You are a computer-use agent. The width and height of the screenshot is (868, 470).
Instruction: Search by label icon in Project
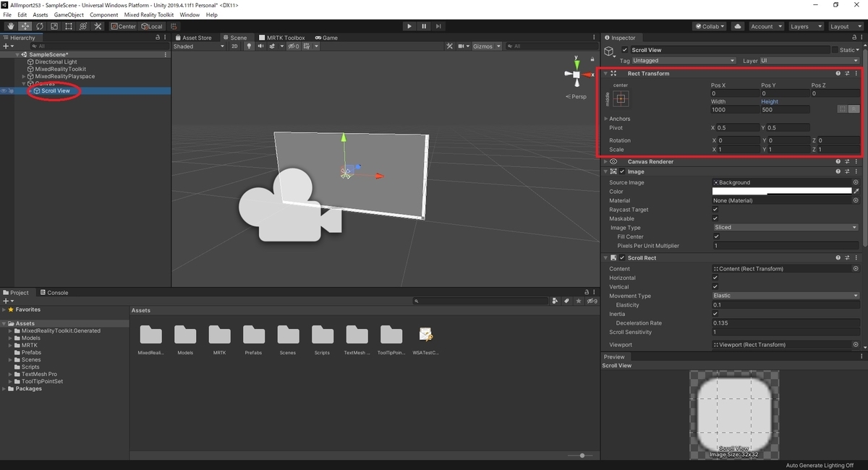tap(567, 301)
